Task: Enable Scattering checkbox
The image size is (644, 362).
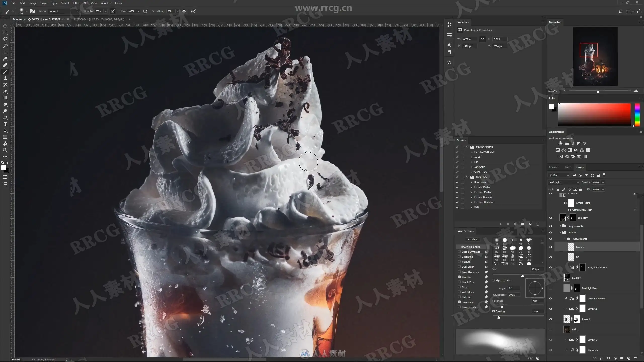Action: (x=459, y=257)
